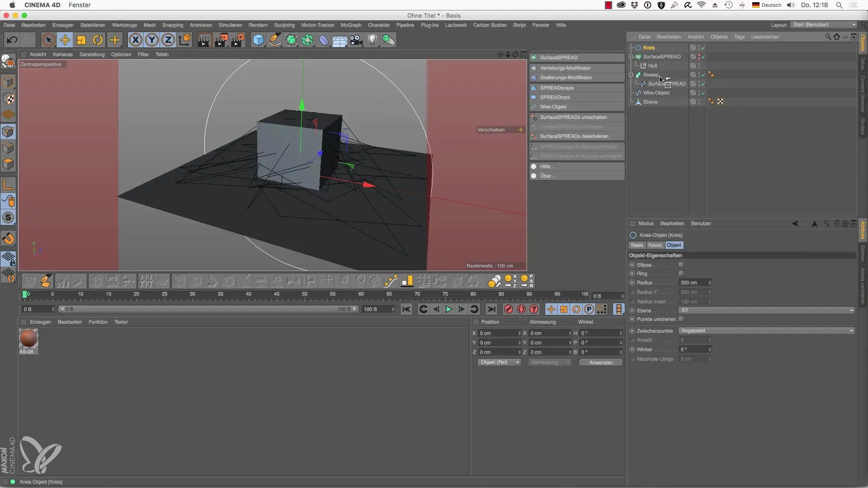The height and width of the screenshot is (488, 868).
Task: Open the MoGraph menu
Action: [x=351, y=25]
